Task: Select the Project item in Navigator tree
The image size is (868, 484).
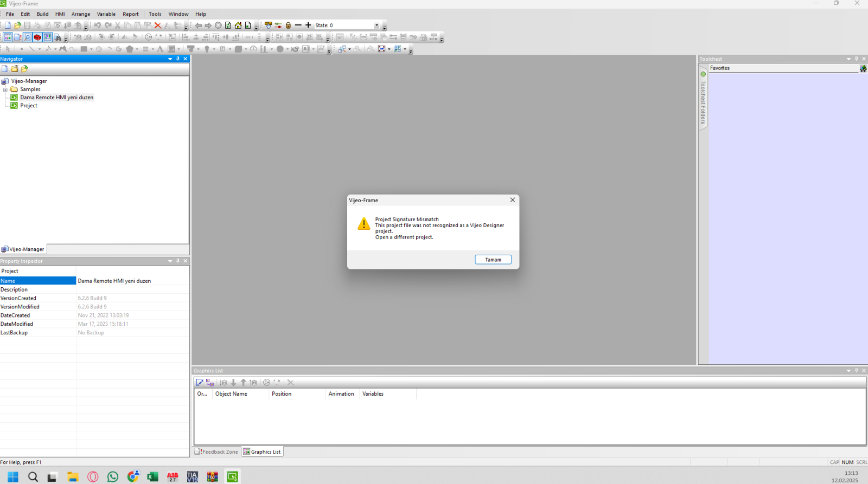Action: click(29, 106)
